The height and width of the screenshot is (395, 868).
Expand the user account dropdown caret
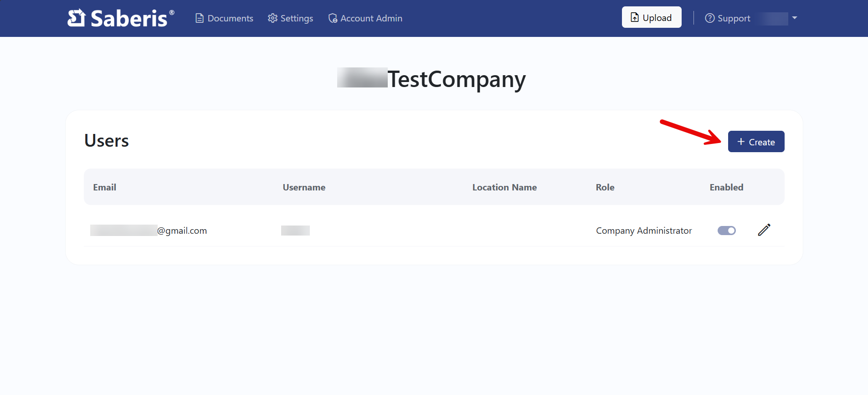coord(795,18)
